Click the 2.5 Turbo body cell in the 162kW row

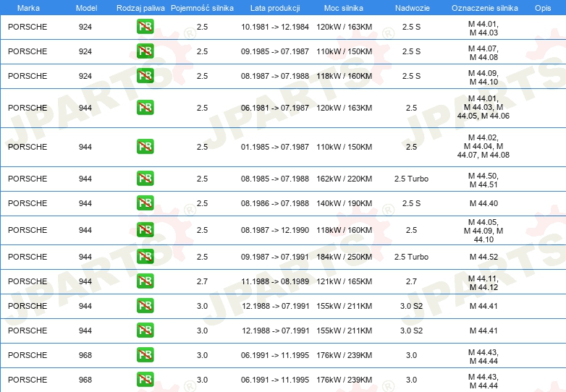411,179
